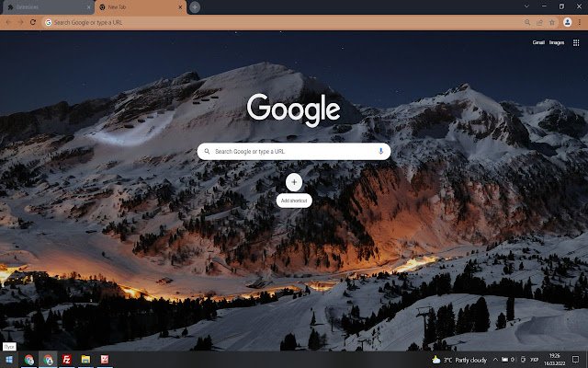Launch FileZilla from the taskbar
Viewport: 588px width, 368px height.
(x=67, y=360)
